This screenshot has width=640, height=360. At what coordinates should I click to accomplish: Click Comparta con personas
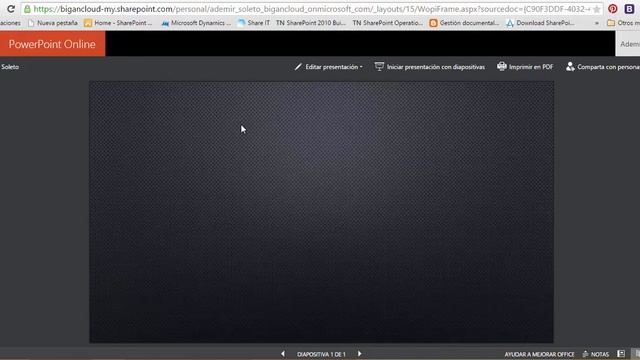(x=603, y=67)
